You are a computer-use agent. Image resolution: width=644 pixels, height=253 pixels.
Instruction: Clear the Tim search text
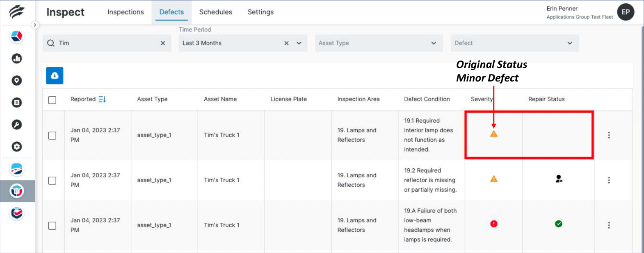coord(163,43)
